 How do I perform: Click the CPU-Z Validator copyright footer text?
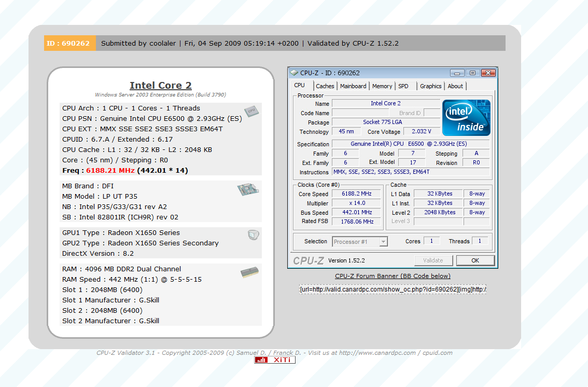coord(274,353)
